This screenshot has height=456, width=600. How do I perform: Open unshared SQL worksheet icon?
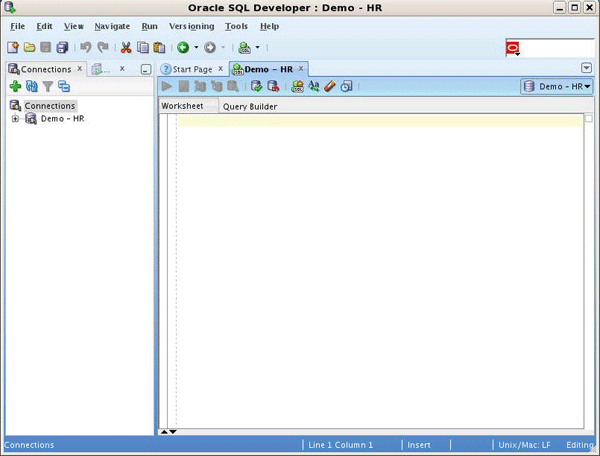click(297, 86)
